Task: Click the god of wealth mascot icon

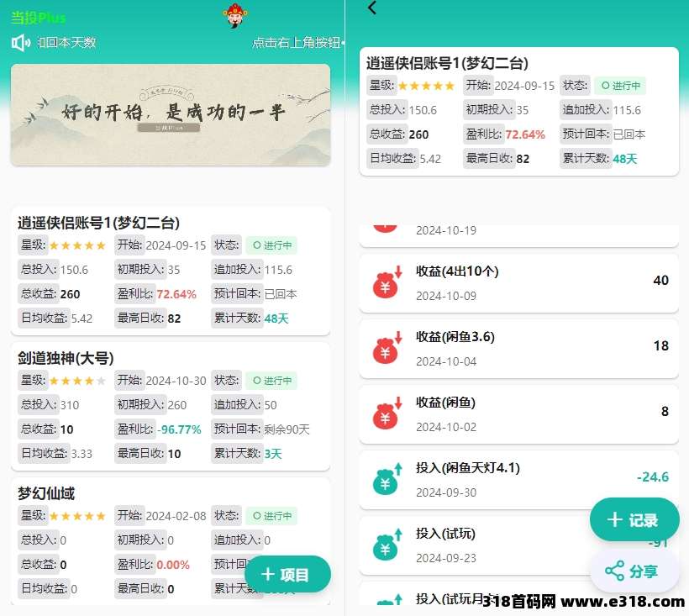Action: click(x=234, y=17)
